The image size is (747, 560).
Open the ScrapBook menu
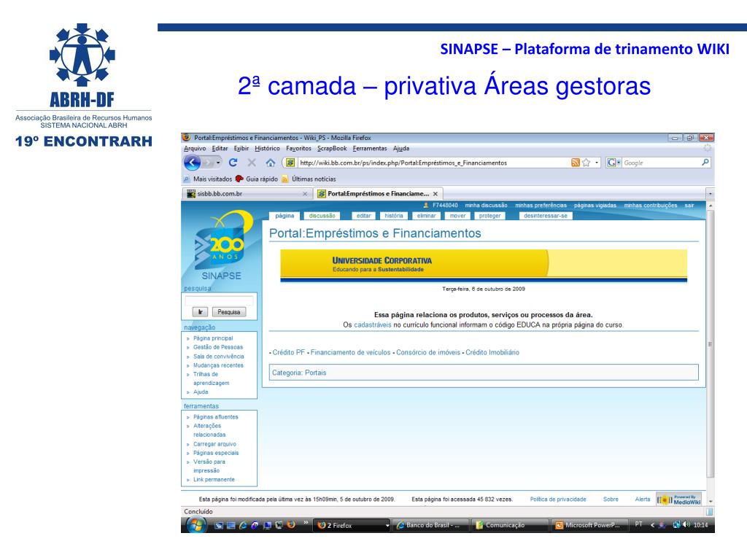pos(332,149)
